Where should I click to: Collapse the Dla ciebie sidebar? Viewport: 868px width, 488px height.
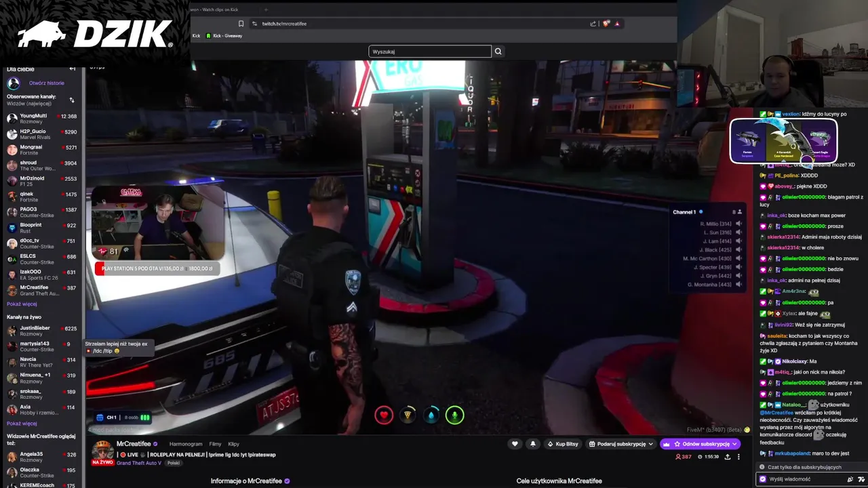point(72,69)
